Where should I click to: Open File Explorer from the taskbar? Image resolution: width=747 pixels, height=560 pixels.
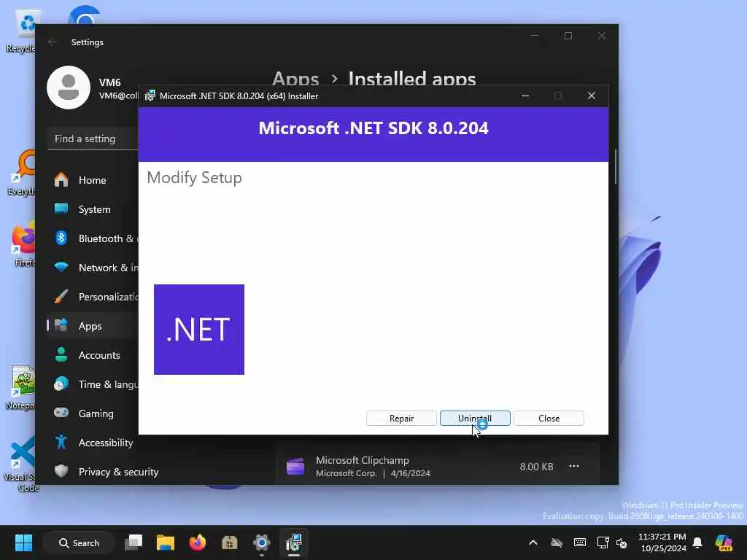click(166, 542)
